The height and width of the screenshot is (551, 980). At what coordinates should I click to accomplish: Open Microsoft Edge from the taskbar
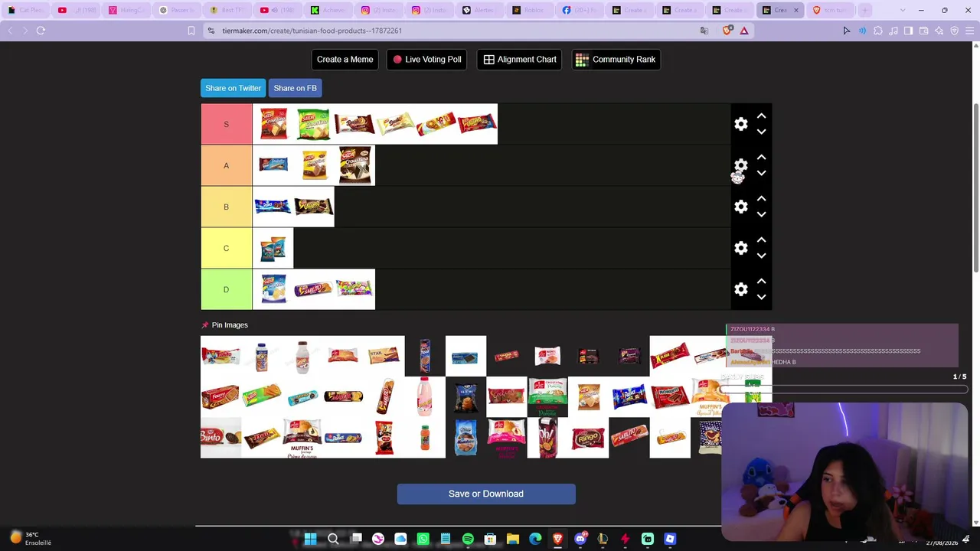tap(535, 540)
